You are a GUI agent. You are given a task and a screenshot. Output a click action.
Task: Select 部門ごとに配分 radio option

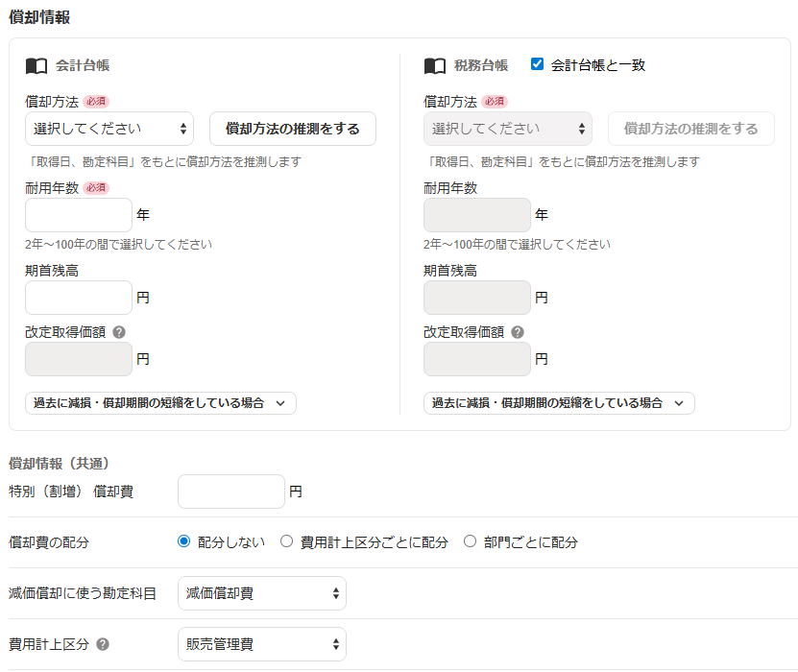click(x=470, y=541)
